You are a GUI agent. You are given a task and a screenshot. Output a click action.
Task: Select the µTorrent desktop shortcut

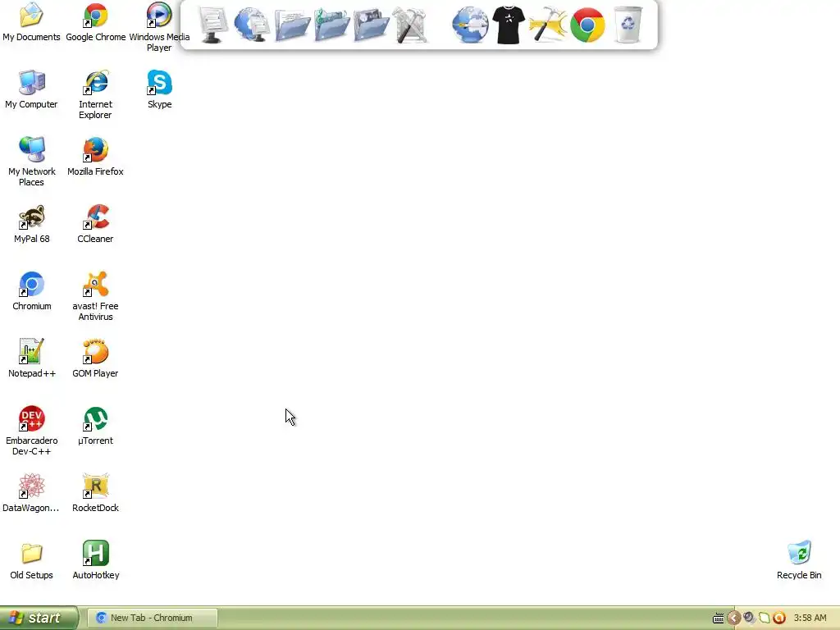click(95, 426)
